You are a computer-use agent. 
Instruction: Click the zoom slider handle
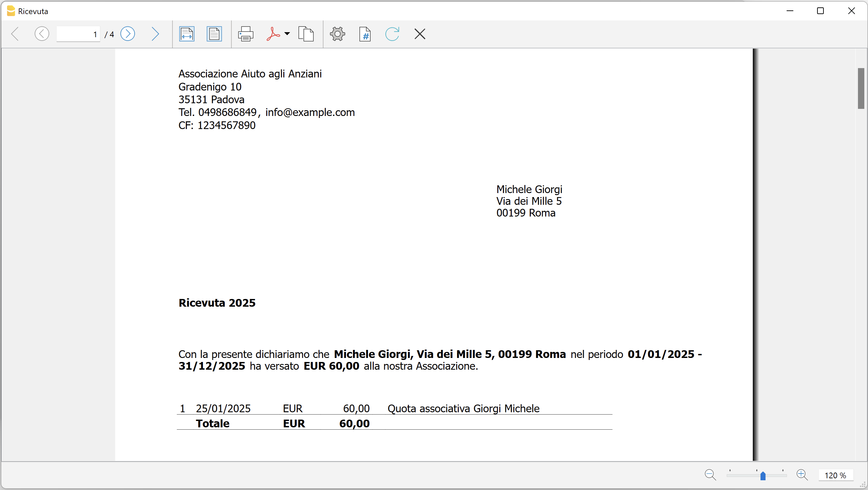point(763,476)
